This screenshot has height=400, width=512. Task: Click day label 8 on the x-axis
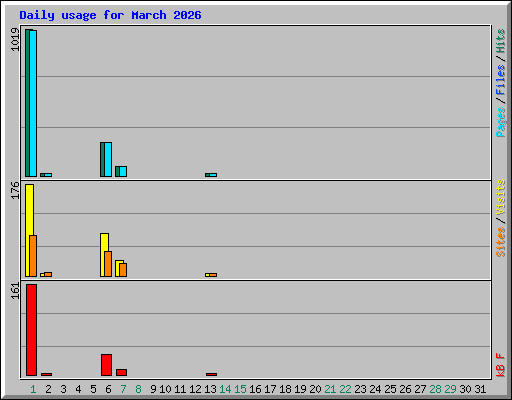(x=138, y=389)
